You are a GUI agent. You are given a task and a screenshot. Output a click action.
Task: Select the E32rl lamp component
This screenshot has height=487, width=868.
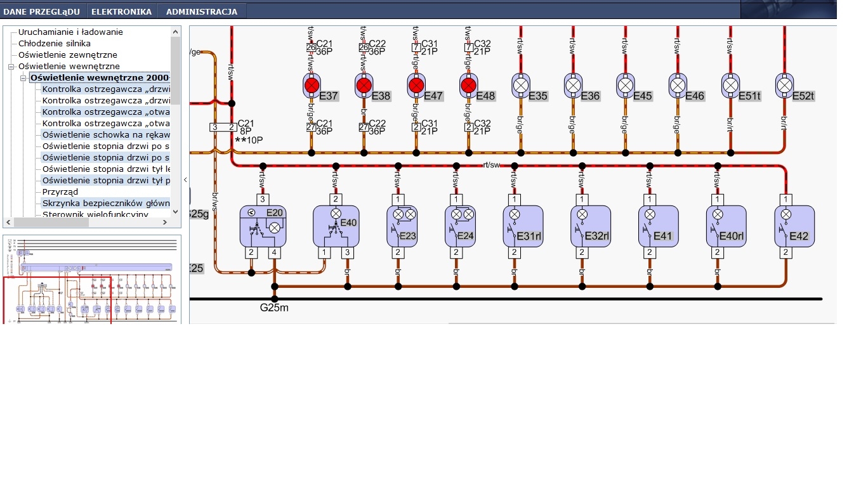coord(591,226)
